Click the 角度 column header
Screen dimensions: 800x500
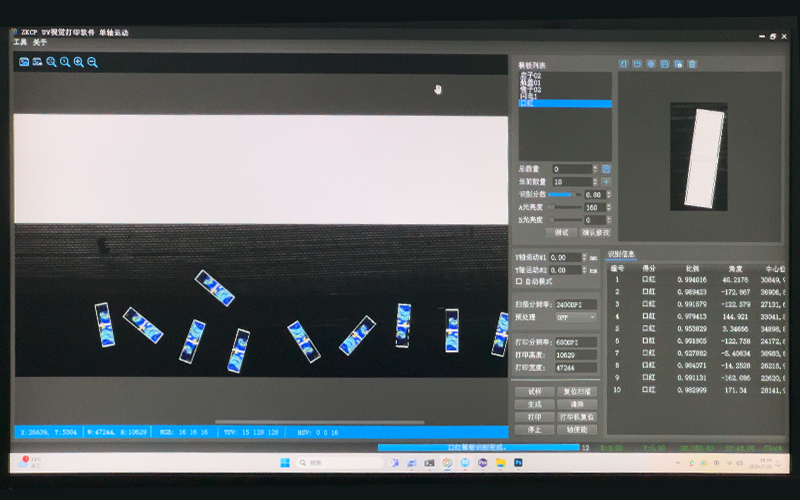click(x=735, y=268)
